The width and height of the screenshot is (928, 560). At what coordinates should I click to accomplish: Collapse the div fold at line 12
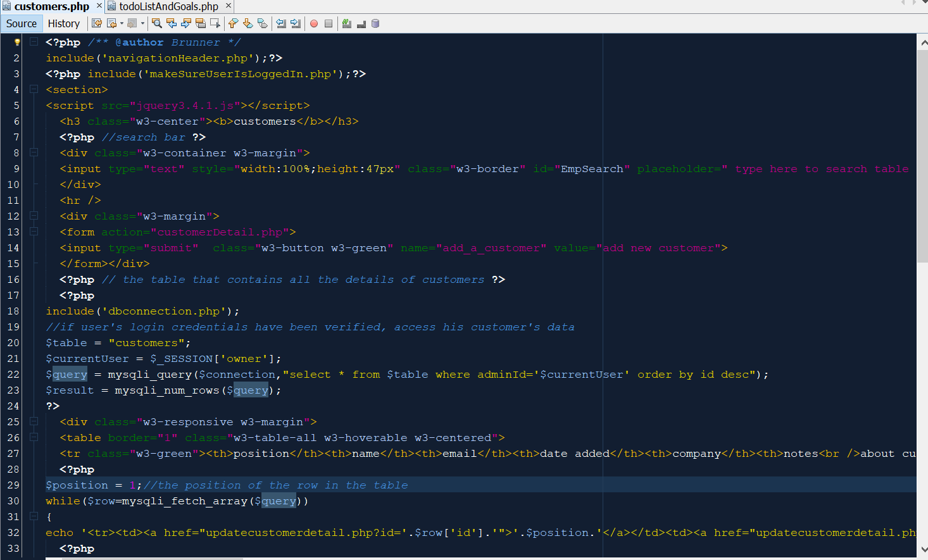click(x=34, y=216)
